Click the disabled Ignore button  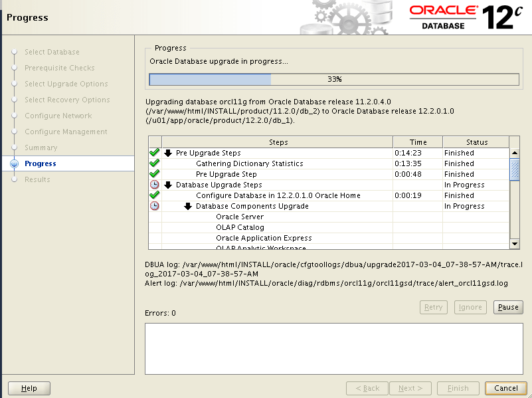470,307
